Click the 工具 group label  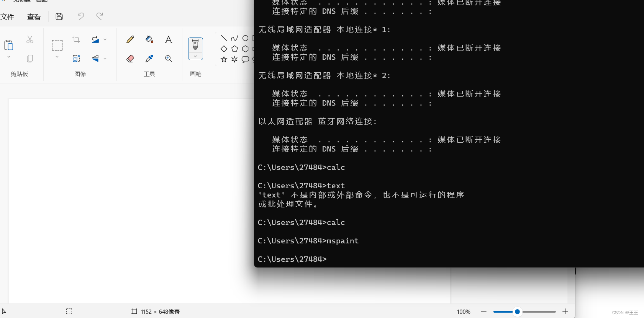[x=149, y=74]
